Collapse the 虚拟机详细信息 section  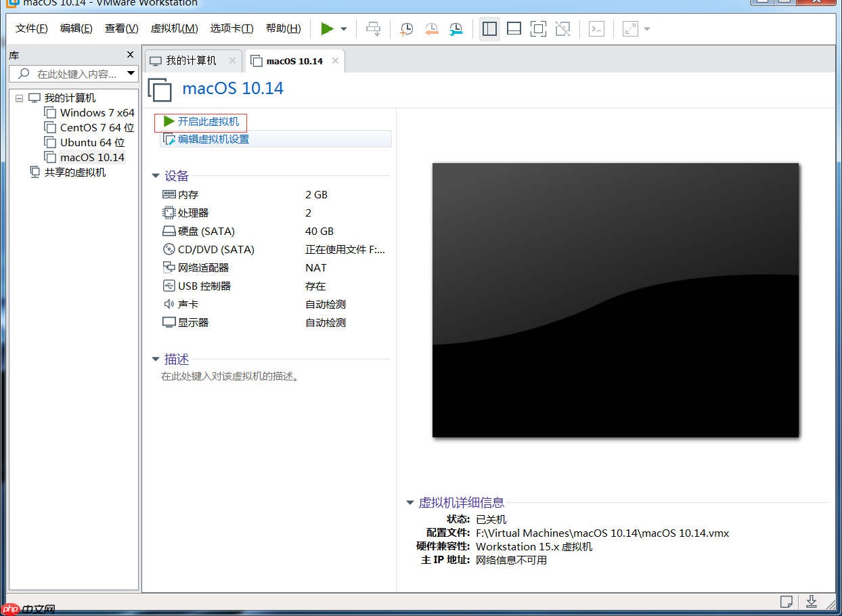[409, 502]
